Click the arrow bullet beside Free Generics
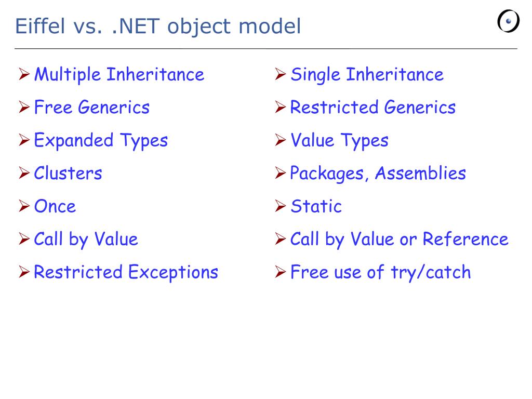The image size is (532, 399). [24, 107]
